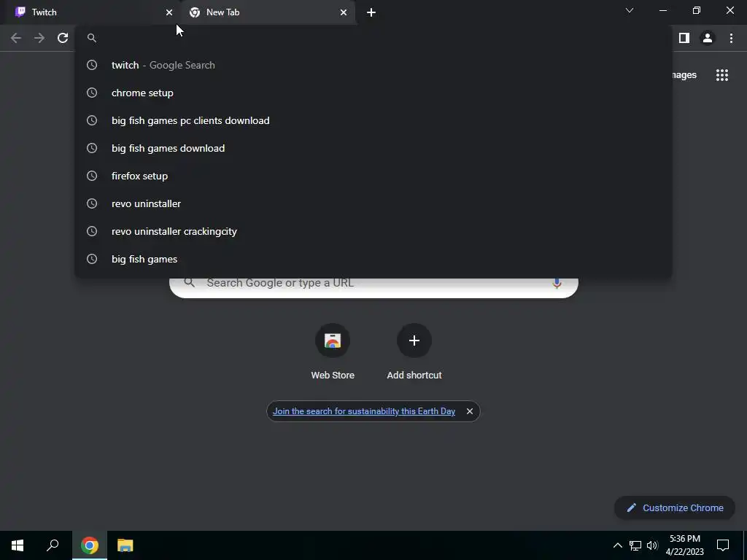The width and height of the screenshot is (747, 560).
Task: Open the volume control tray icon
Action: [652, 545]
